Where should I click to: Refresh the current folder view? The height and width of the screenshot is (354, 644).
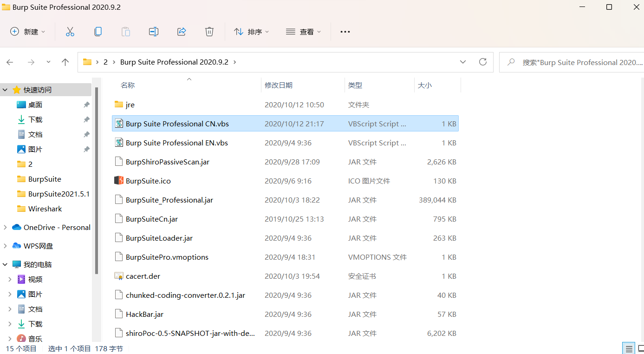click(483, 62)
